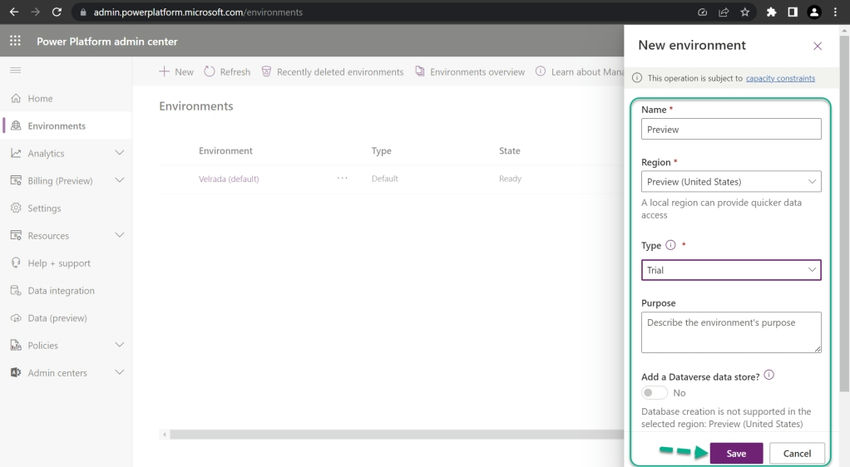The height and width of the screenshot is (467, 850).
Task: Open the Type dropdown showing Trial
Action: point(731,270)
